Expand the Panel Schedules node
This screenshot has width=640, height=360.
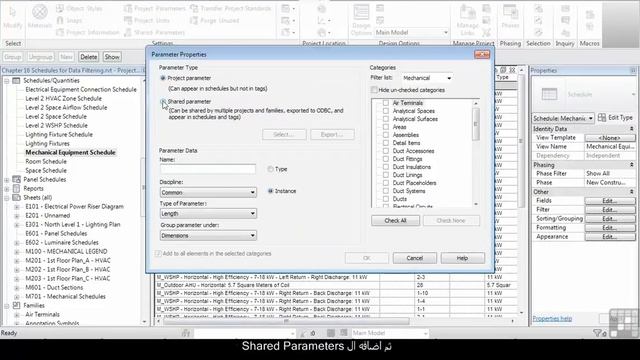(7, 180)
